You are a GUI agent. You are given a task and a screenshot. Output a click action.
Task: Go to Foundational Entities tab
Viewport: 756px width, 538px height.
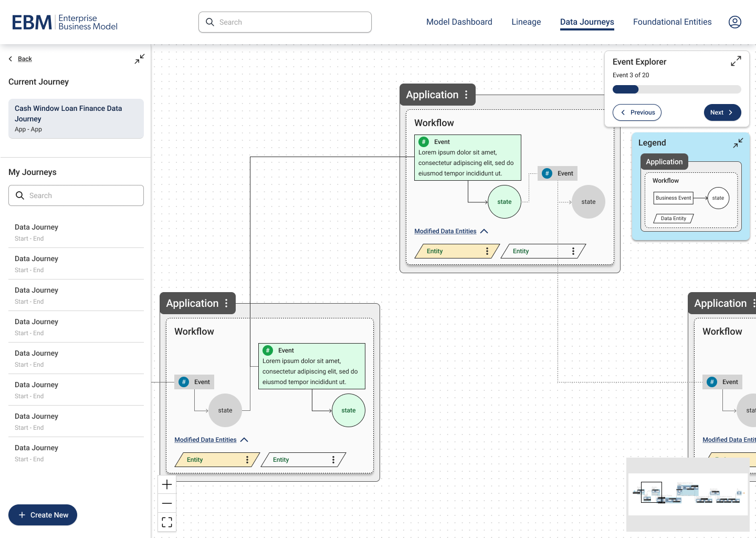point(673,22)
